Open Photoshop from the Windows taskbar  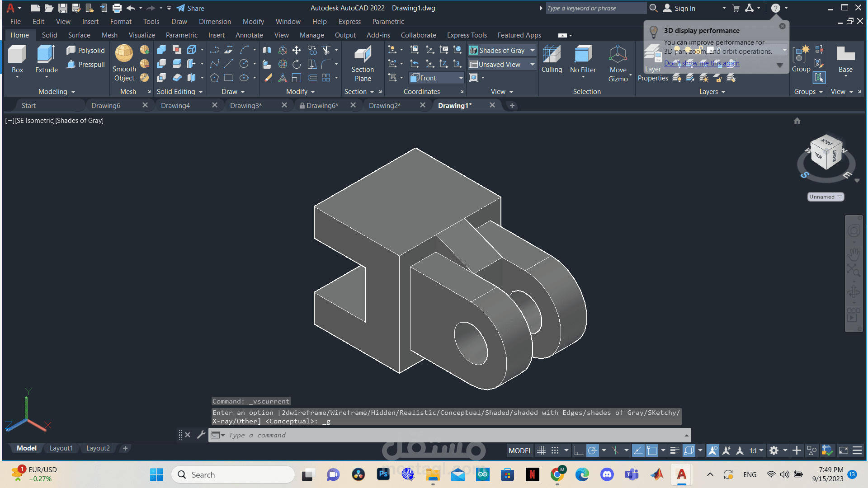pos(383,474)
